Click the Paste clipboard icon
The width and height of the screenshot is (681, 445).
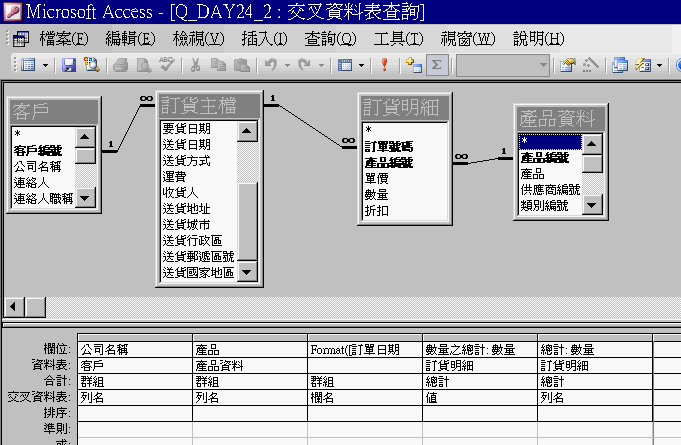click(241, 65)
